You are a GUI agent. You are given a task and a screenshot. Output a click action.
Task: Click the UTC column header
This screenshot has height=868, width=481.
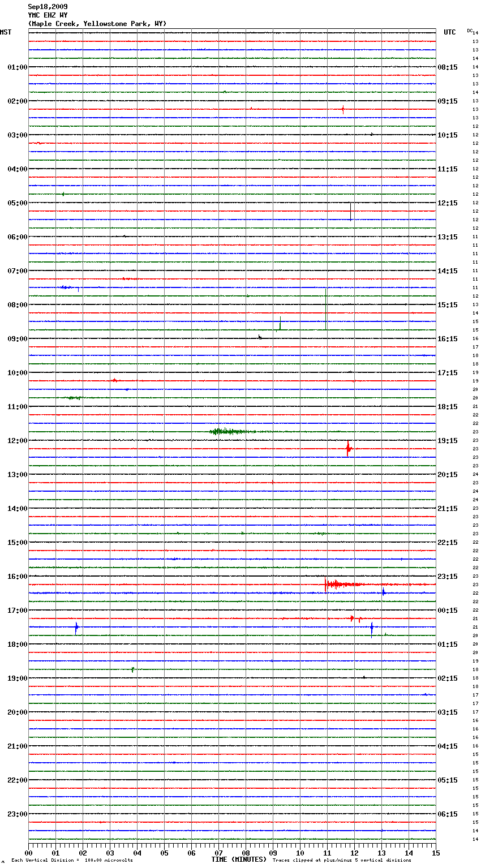[449, 32]
